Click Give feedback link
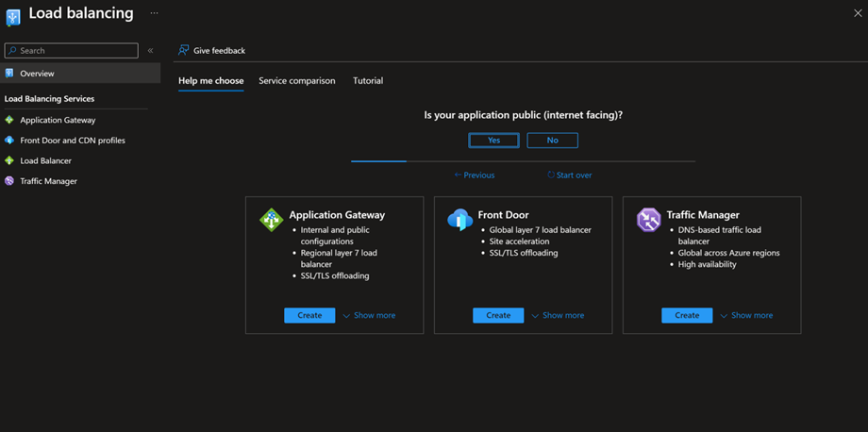The width and height of the screenshot is (868, 432). (x=219, y=50)
